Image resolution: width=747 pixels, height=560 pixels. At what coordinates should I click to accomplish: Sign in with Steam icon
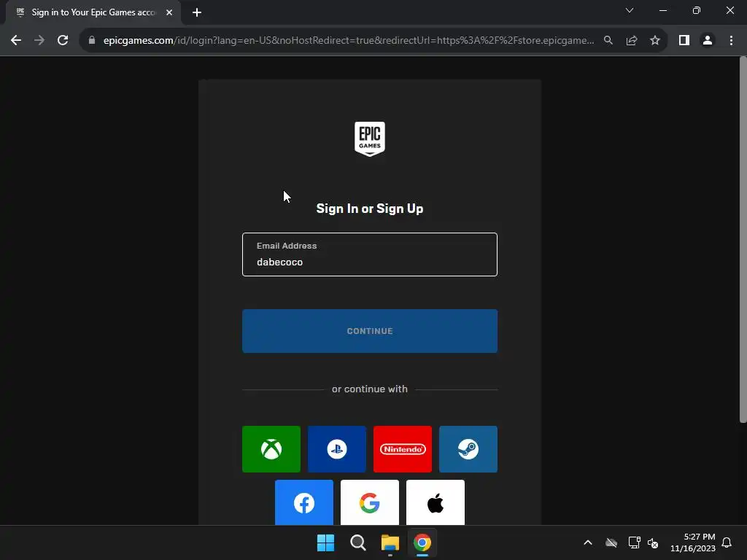(468, 449)
